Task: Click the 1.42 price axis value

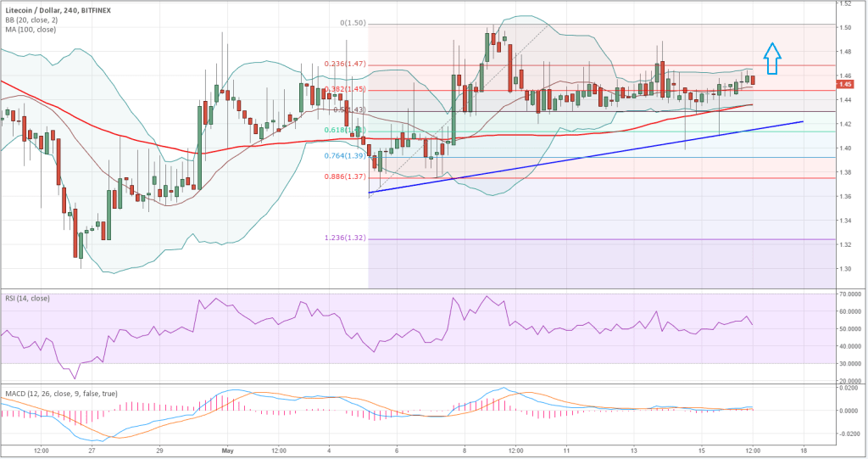Action: (x=845, y=124)
